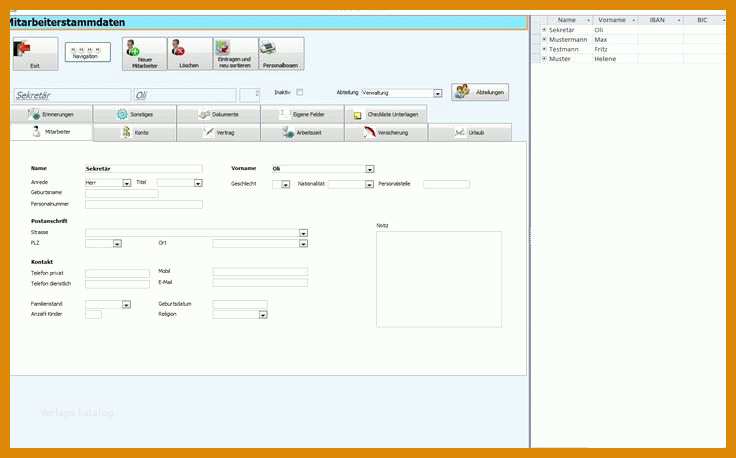Open the Ort dropdown

pyautogui.click(x=303, y=244)
